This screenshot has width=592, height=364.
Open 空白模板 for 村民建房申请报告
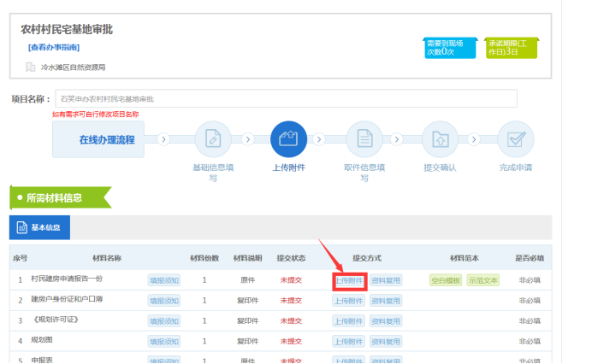446,280
